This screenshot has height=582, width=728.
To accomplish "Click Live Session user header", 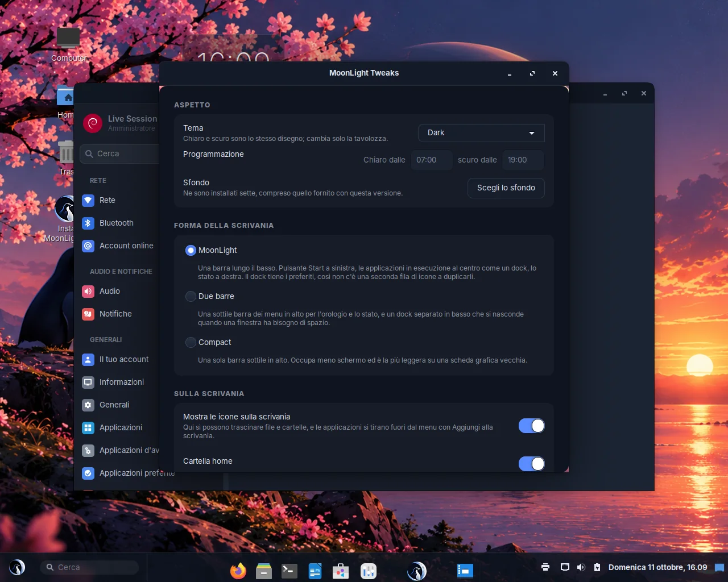I will 121,123.
